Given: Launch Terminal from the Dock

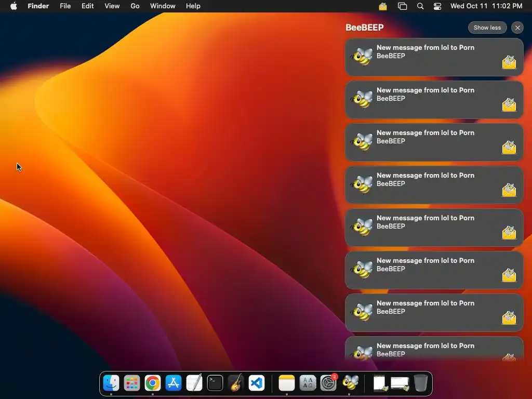Looking at the screenshot, I should [x=215, y=383].
